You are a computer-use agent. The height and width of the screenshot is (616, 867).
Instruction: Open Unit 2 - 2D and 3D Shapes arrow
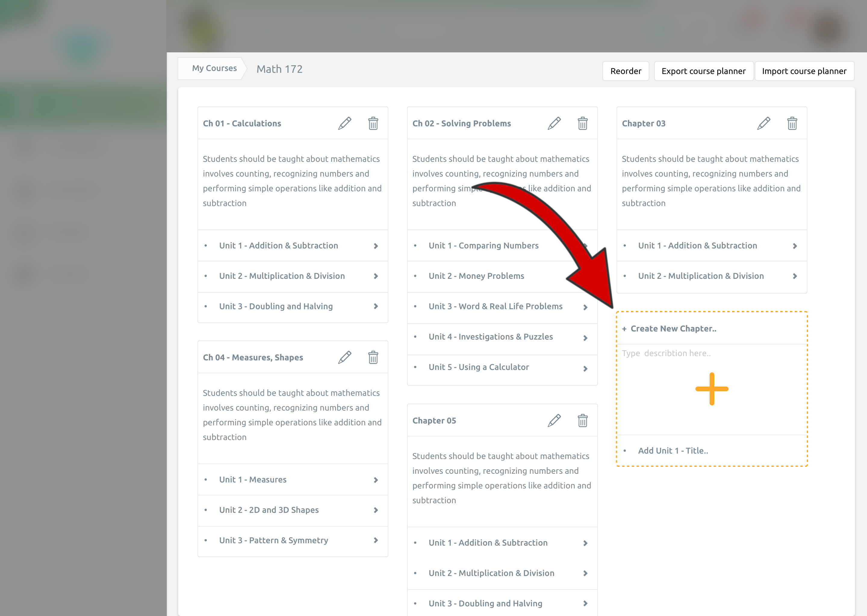point(376,510)
